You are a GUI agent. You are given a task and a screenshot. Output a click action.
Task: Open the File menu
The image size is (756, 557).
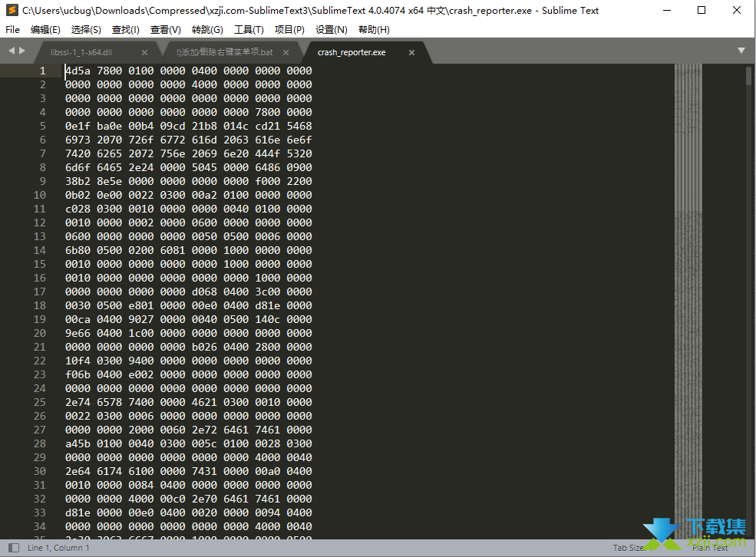coord(12,30)
